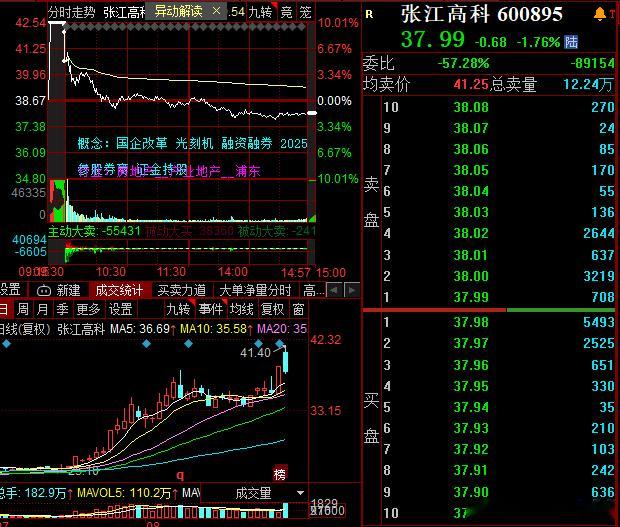Viewport: 620px width, 527px height.
Task: Toggle 九转 on the K-line chart
Action: click(178, 309)
